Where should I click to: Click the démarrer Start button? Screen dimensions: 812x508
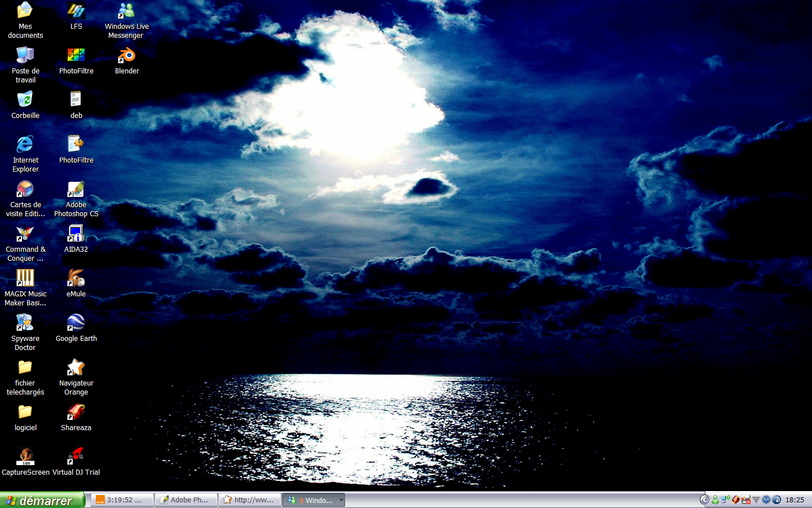point(42,500)
